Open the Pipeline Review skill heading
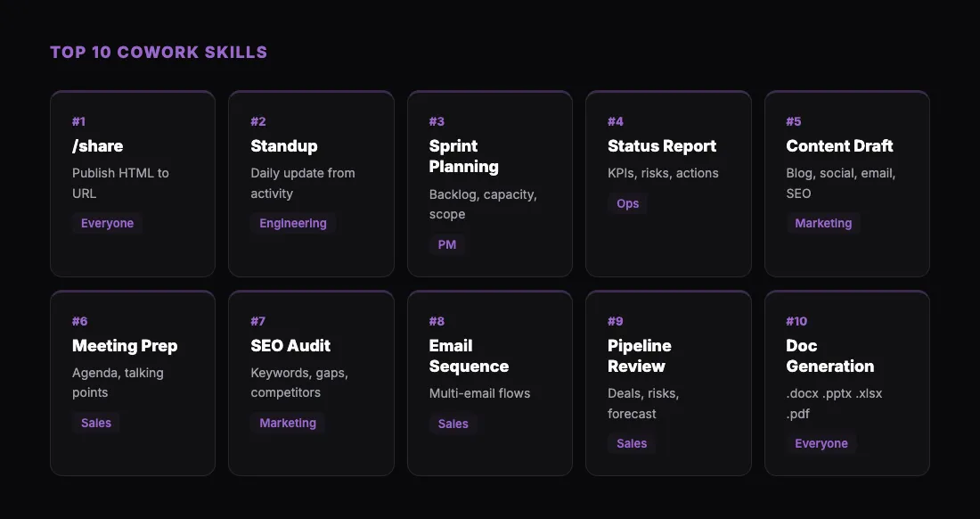980x519 pixels. [640, 356]
